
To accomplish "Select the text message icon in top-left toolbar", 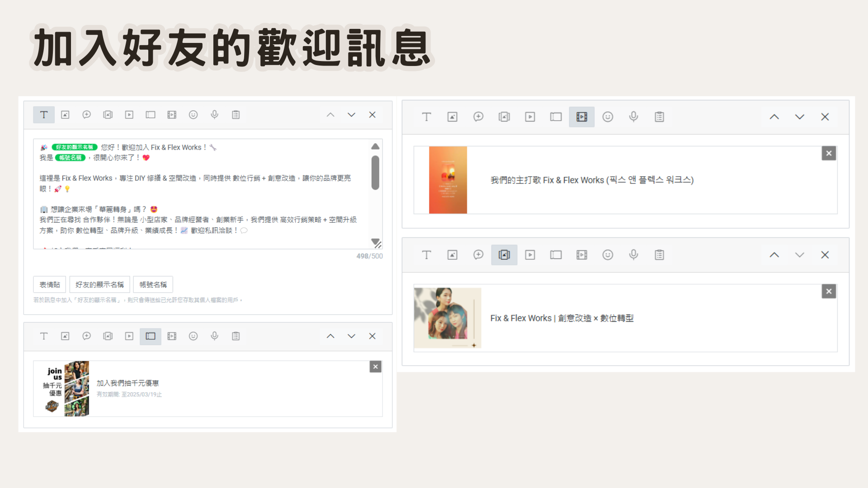I will (44, 115).
